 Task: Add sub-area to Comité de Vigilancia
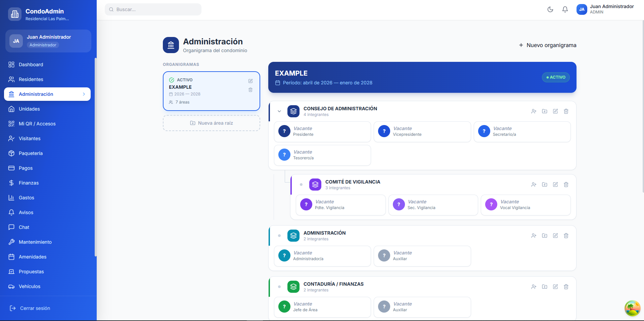(544, 185)
